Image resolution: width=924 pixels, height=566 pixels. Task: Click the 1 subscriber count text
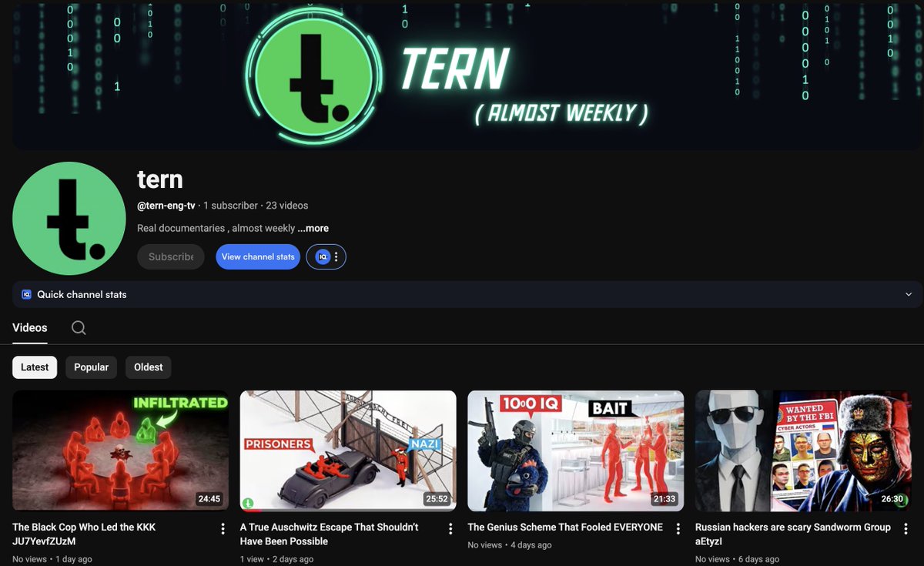[230, 206]
